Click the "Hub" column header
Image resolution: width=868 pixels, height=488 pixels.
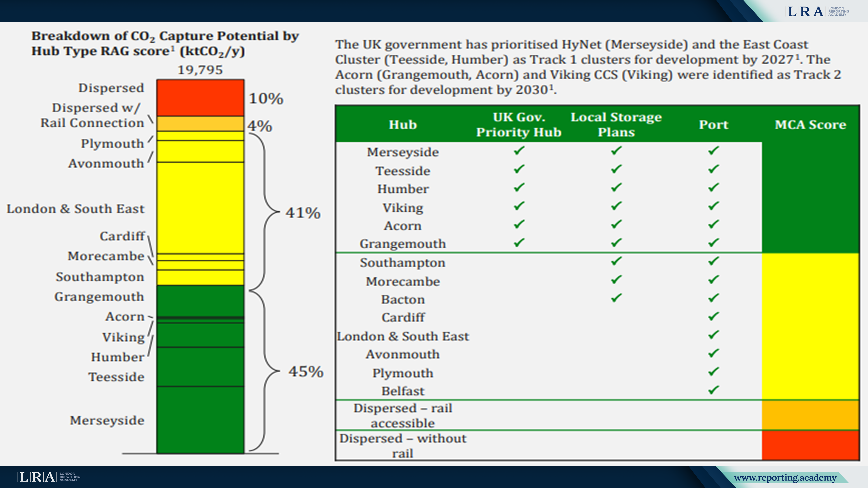coord(403,125)
